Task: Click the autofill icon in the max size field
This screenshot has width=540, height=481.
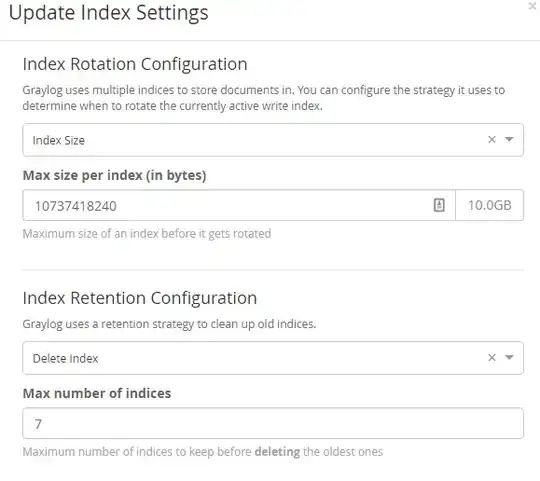Action: 439,205
